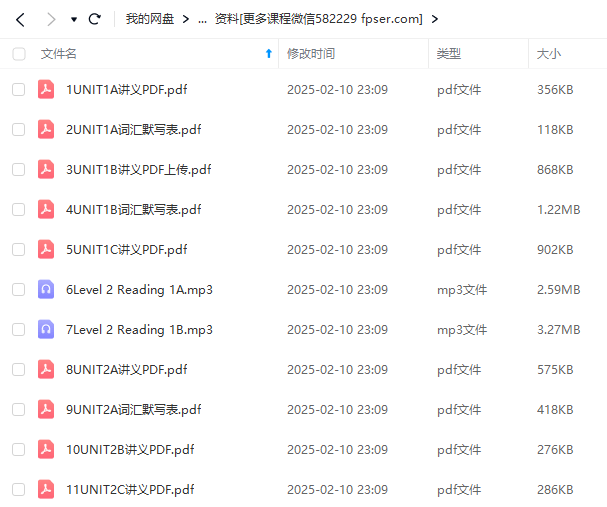Open file name 10UNIT2B讲义PDF.pdf
Screen dimensions: 607x507
[x=130, y=450]
